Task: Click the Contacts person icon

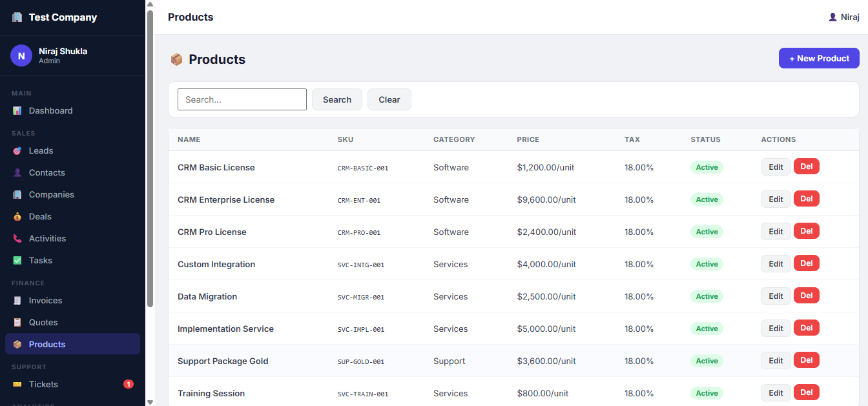Action: (17, 173)
